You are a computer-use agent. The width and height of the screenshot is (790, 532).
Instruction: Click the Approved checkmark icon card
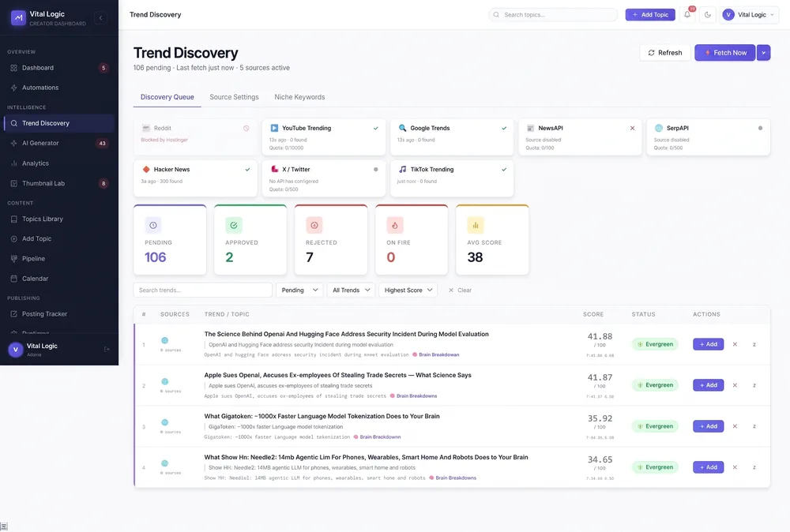[x=234, y=226]
